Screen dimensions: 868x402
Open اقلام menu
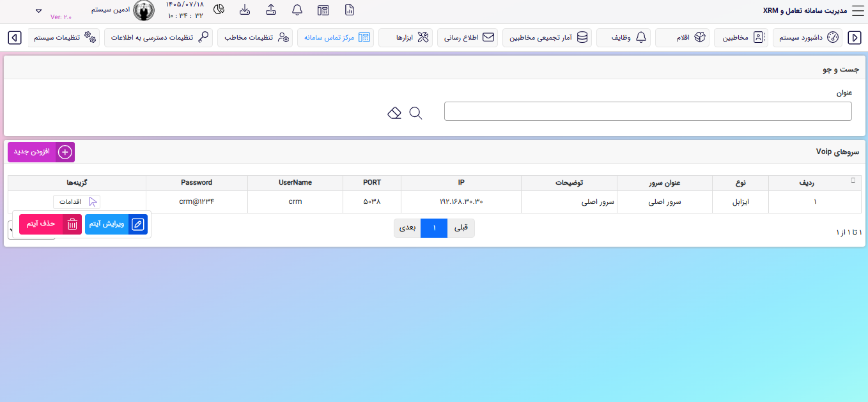682,38
